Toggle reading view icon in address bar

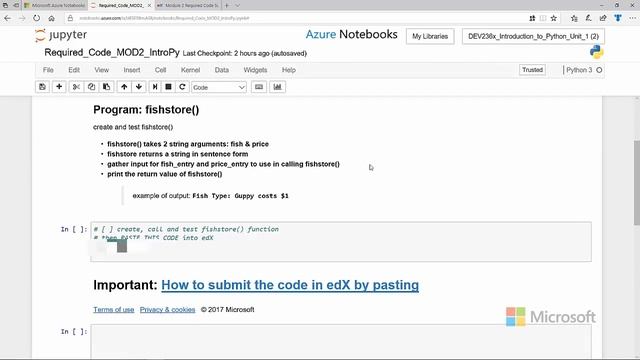543,18
